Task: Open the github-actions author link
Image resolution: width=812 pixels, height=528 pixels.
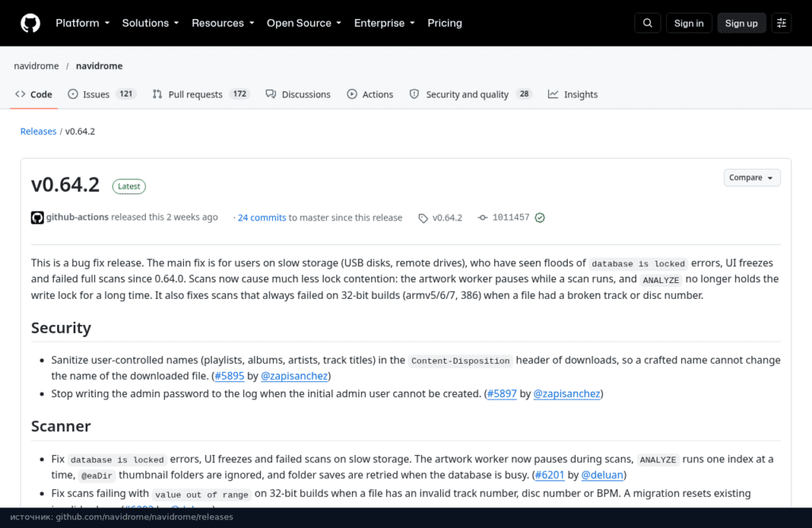Action: tap(77, 217)
